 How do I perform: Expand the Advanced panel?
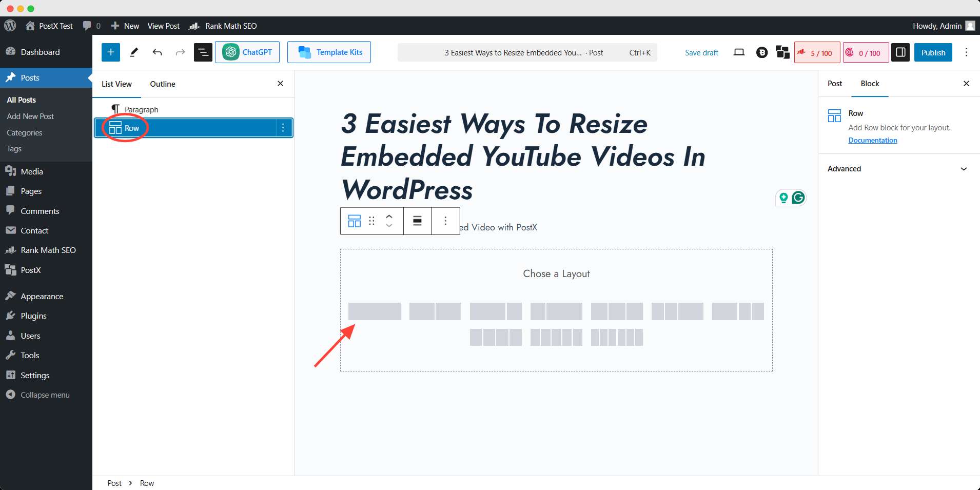899,169
